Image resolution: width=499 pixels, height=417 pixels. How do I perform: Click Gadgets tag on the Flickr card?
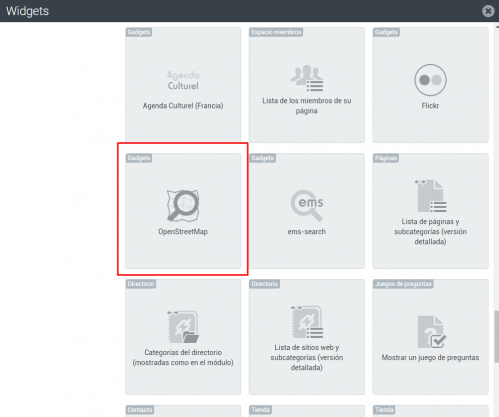(x=386, y=32)
